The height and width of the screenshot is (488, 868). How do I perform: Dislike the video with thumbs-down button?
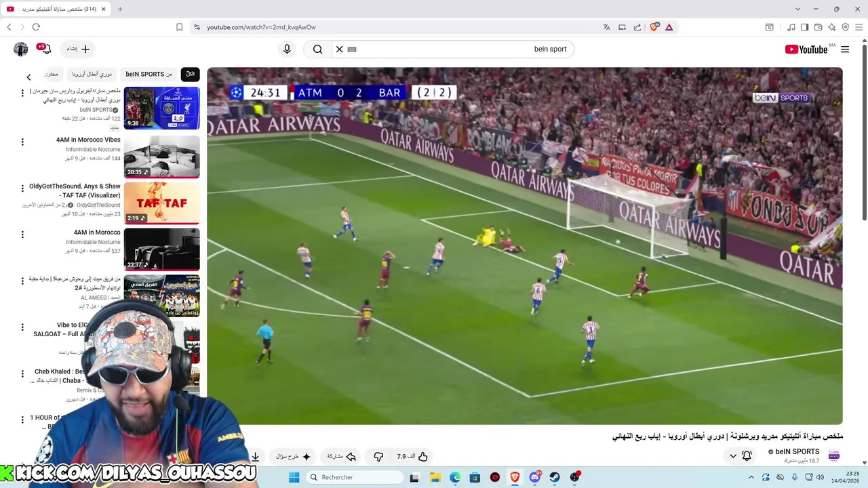[x=378, y=457]
